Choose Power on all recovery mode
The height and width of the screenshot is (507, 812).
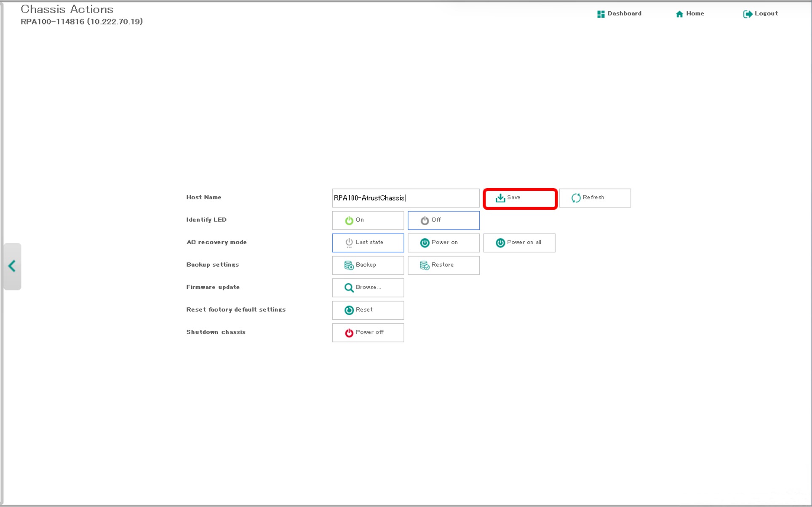click(519, 243)
